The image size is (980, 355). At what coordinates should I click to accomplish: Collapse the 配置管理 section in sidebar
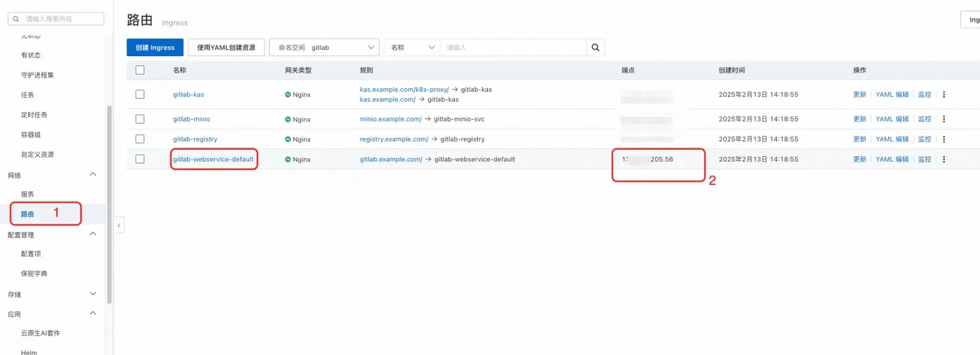click(x=93, y=235)
